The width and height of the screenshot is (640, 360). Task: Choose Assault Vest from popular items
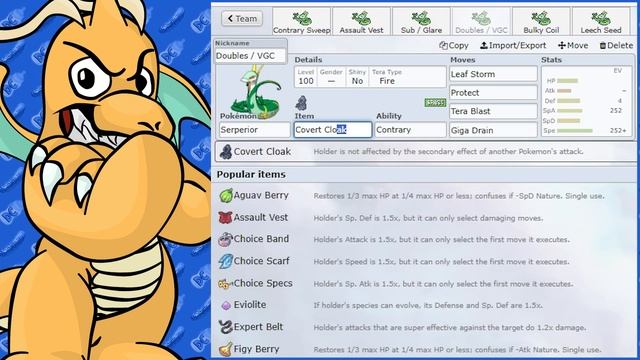click(426, 218)
